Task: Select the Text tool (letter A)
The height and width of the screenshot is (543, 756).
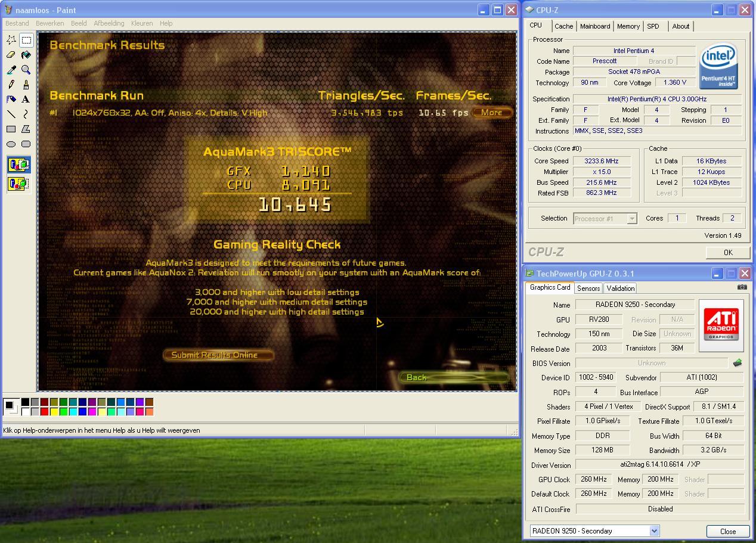Action: (x=26, y=100)
